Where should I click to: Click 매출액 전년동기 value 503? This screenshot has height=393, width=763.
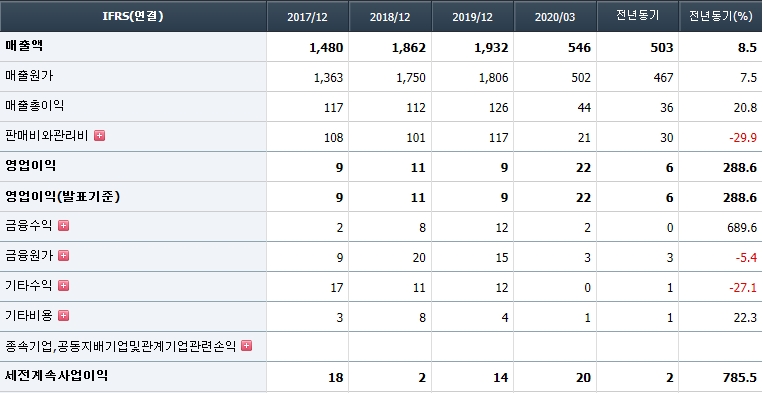pos(663,48)
